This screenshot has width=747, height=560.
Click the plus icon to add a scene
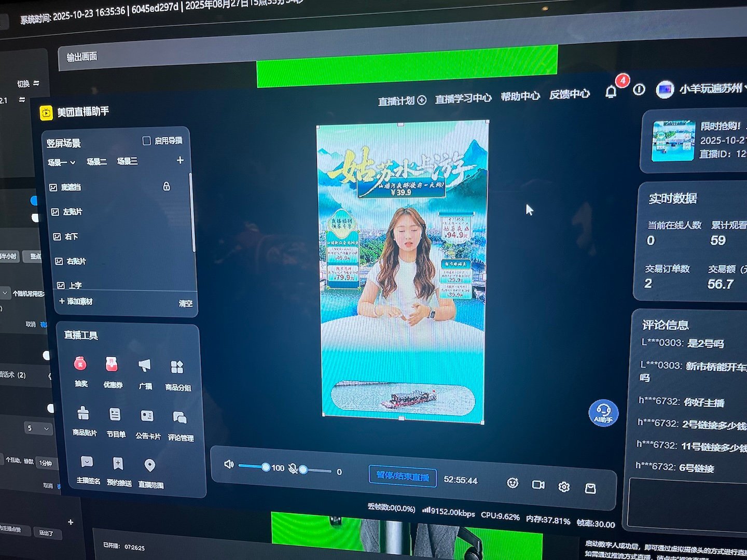pos(180,160)
